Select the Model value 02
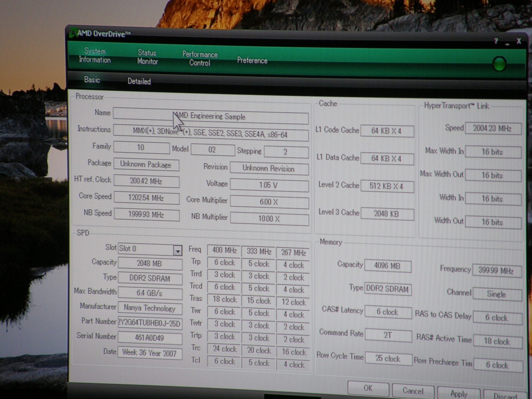Screen dimensions: 532x399 [x=212, y=150]
